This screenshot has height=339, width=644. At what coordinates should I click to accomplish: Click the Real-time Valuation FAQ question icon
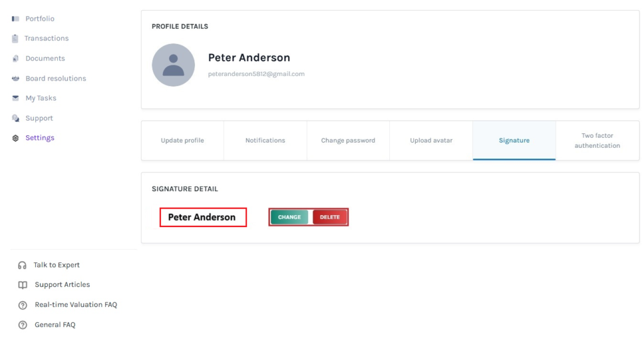click(23, 305)
